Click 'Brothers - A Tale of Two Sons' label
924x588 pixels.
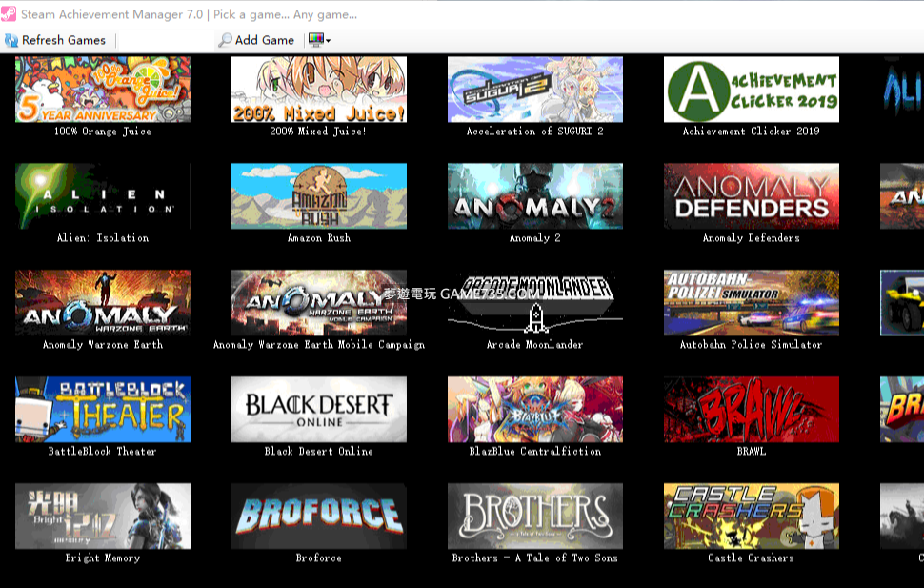click(535, 558)
